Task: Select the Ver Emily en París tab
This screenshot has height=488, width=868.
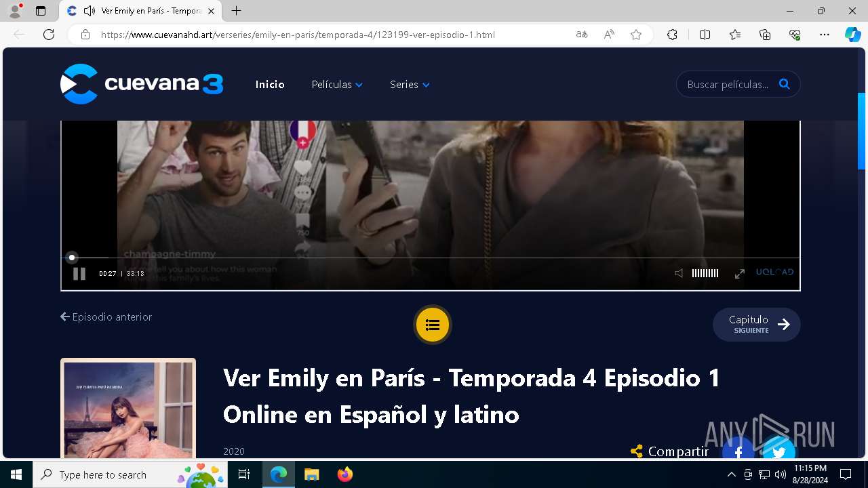Action: pyautogui.click(x=140, y=11)
